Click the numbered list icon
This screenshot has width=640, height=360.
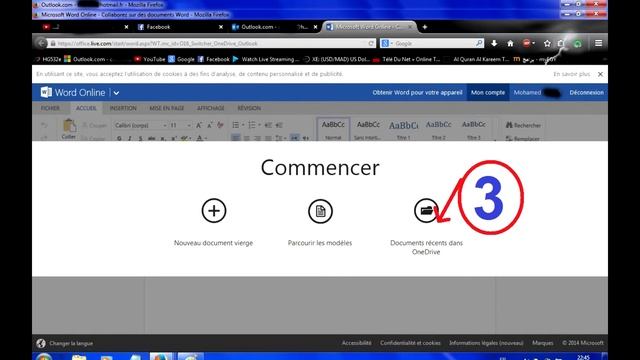pyautogui.click(x=253, y=125)
